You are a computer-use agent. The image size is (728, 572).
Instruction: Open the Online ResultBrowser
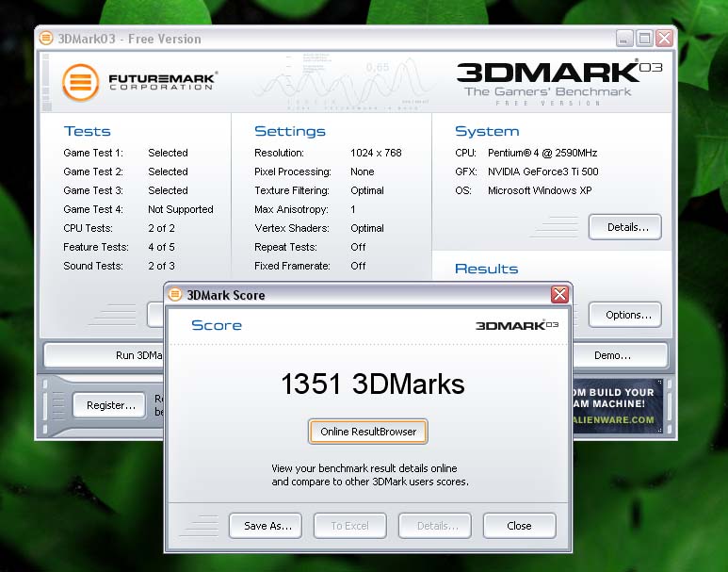point(367,432)
